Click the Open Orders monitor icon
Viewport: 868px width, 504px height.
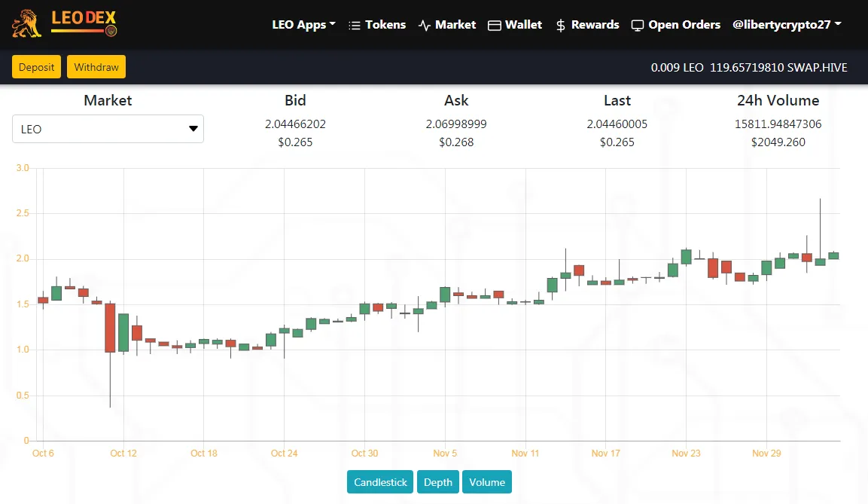pyautogui.click(x=637, y=26)
